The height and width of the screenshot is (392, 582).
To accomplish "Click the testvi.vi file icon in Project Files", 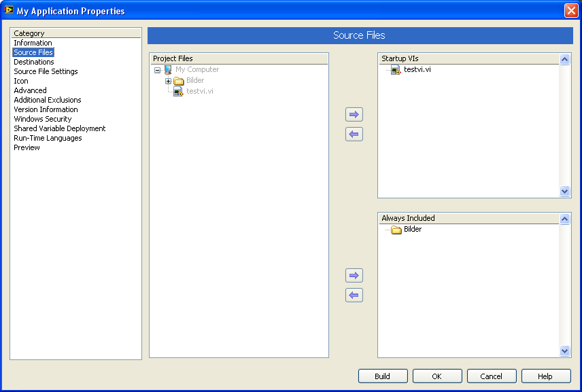I will 179,92.
